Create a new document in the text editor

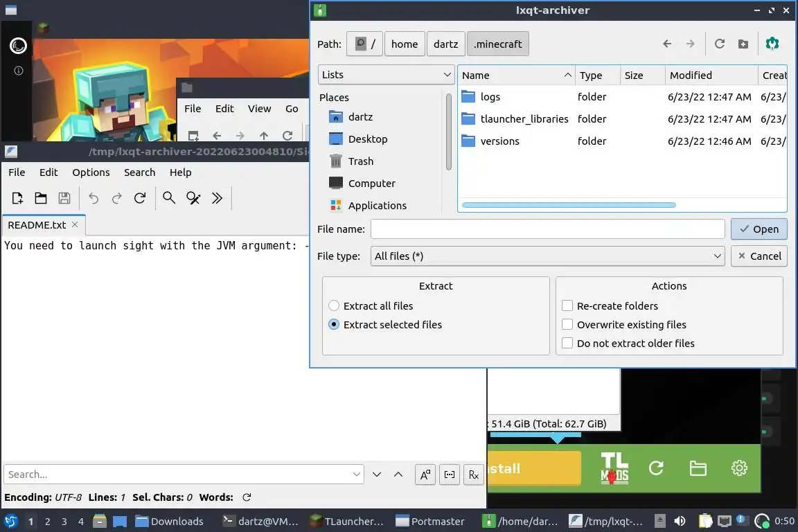17,198
